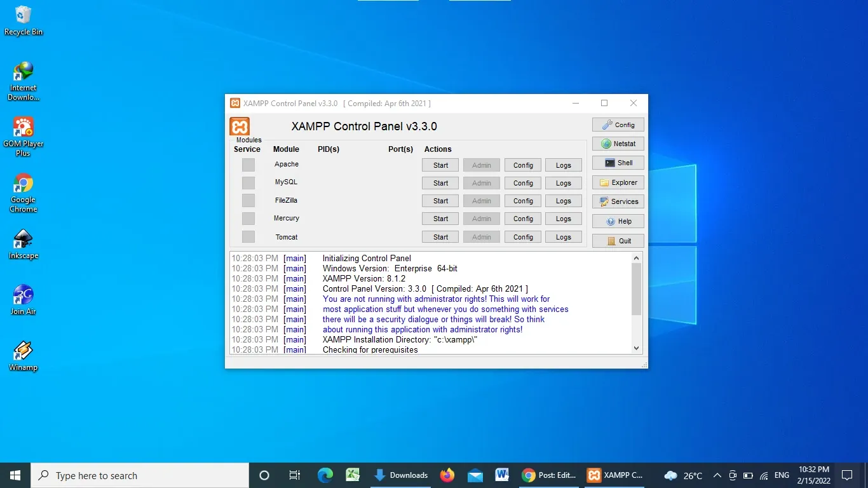
Task: Open the Windows Start menu
Action: (x=15, y=475)
